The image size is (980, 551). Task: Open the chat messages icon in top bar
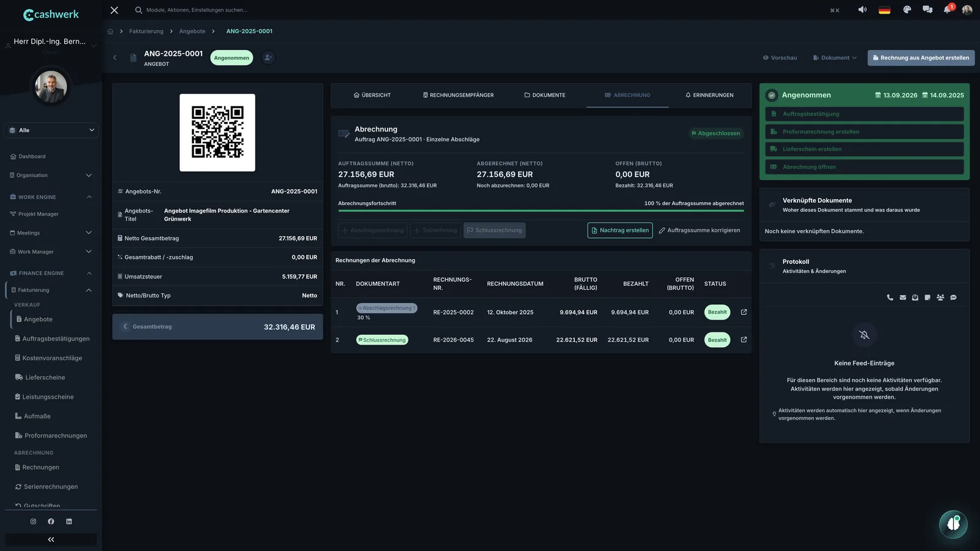pyautogui.click(x=927, y=10)
